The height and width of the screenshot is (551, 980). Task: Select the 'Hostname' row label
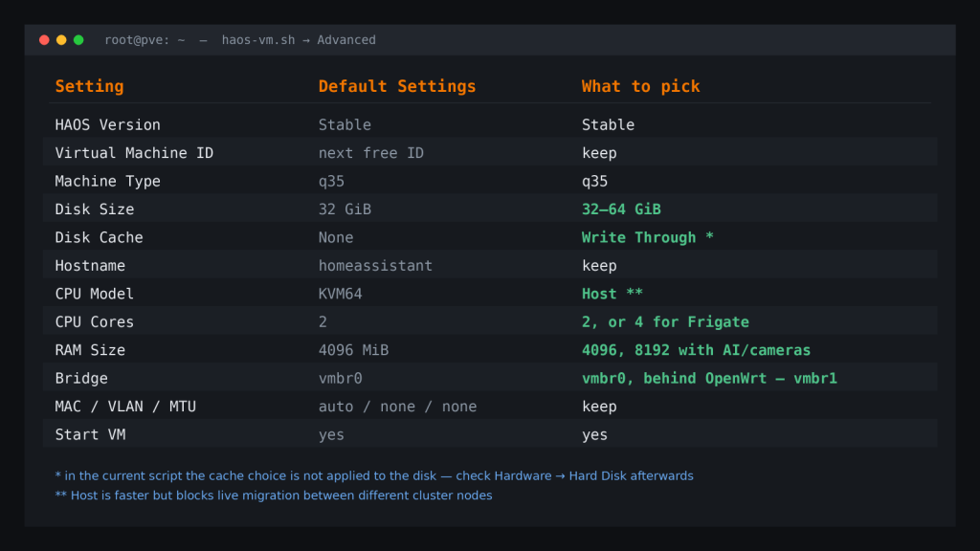pos(90,266)
